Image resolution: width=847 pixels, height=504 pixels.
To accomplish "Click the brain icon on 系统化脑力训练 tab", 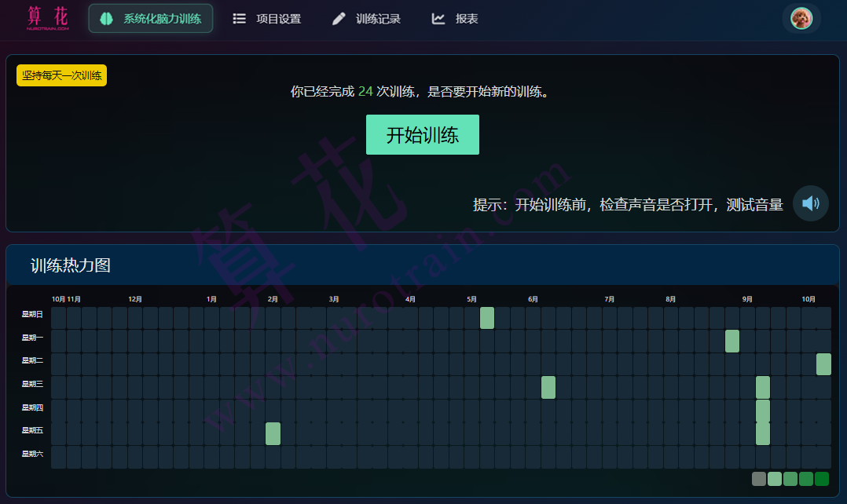I will [106, 17].
